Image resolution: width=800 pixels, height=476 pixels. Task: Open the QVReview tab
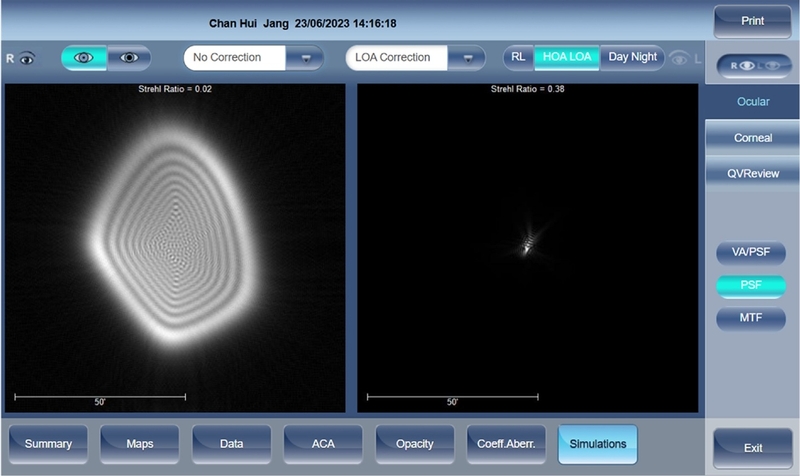(x=752, y=173)
